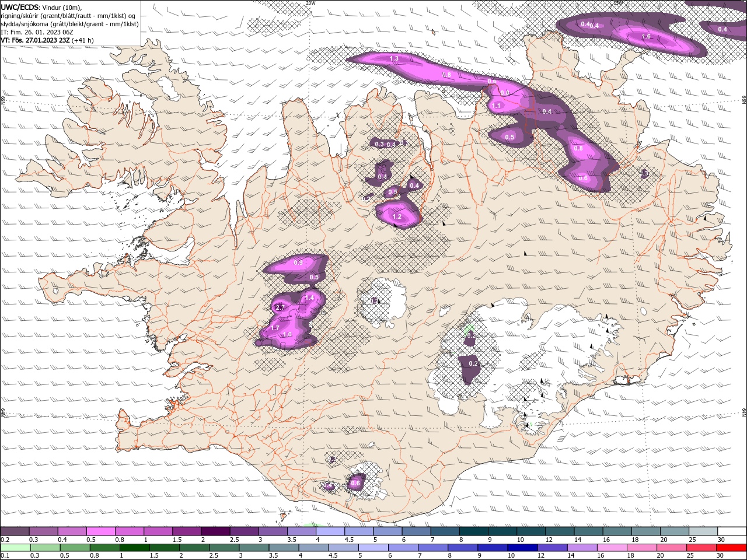
Task: Click the 2.7 snowfall value on the map
Action: click(280, 307)
